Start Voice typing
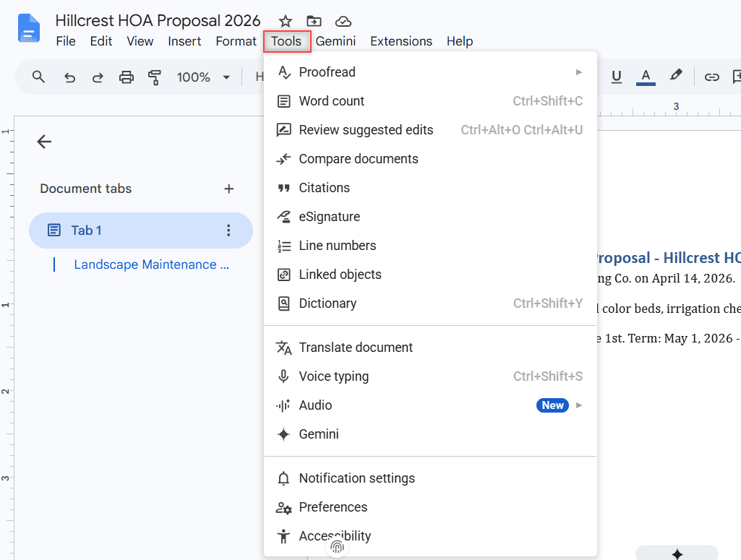This screenshot has width=741, height=560. click(431, 376)
